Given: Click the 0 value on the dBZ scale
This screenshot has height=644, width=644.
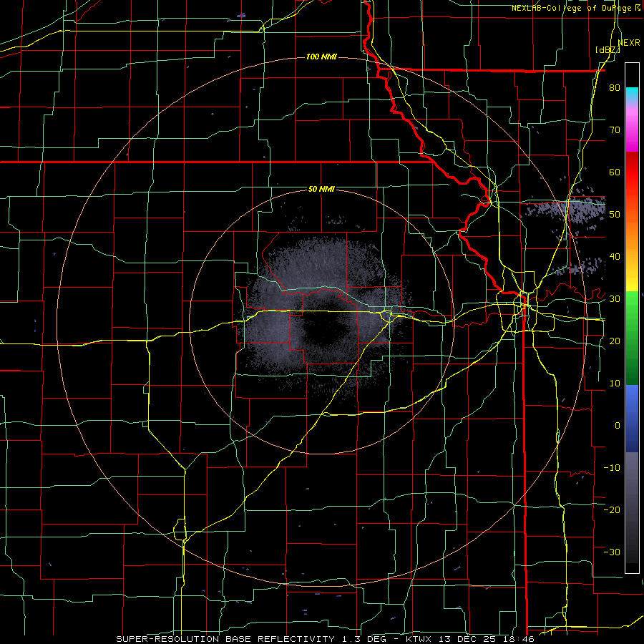Looking at the screenshot, I should coord(618,426).
